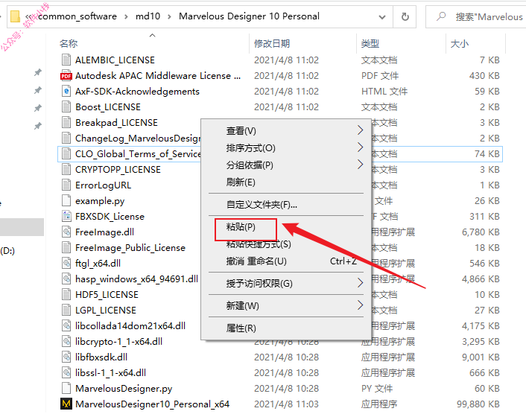Choose 刷新(E) from the context menu

coord(286,182)
